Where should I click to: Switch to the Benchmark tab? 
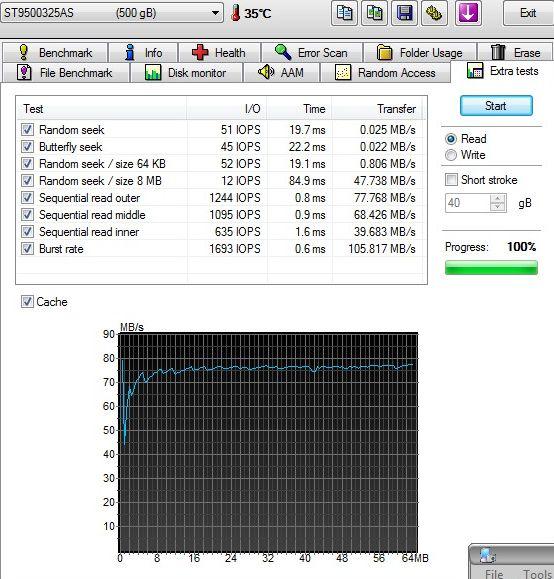point(55,53)
